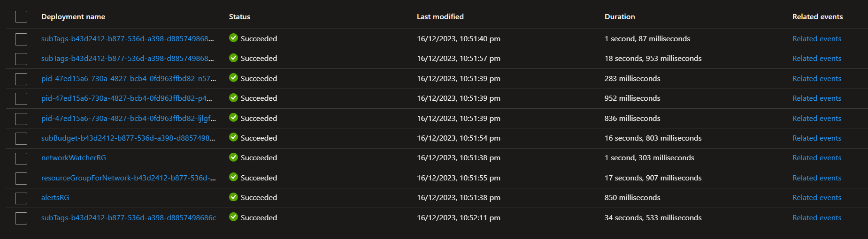The width and height of the screenshot is (868, 239).
Task: Click the success icon in the subBudget row
Action: [x=233, y=137]
